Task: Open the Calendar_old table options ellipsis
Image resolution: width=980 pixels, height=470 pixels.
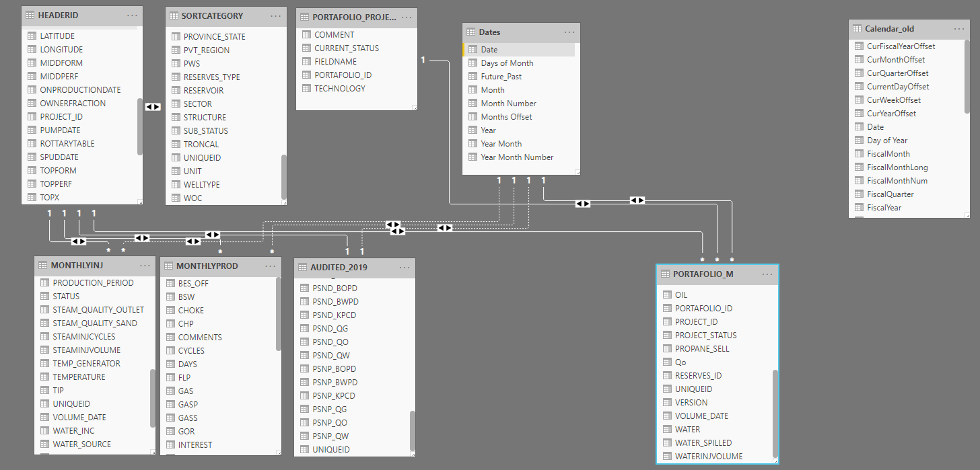Action: pos(959,29)
